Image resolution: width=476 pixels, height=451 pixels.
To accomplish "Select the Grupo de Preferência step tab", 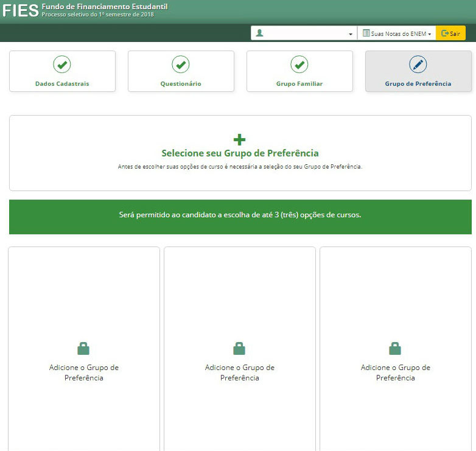I will (x=418, y=71).
